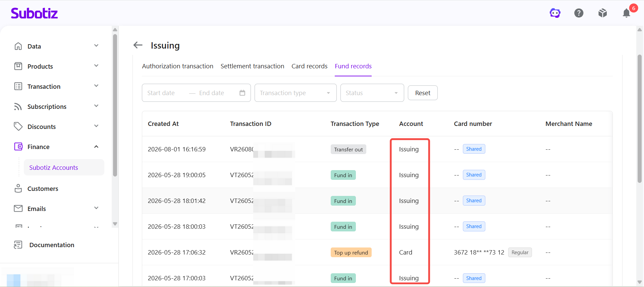Click the Subotiz logo

click(34, 13)
